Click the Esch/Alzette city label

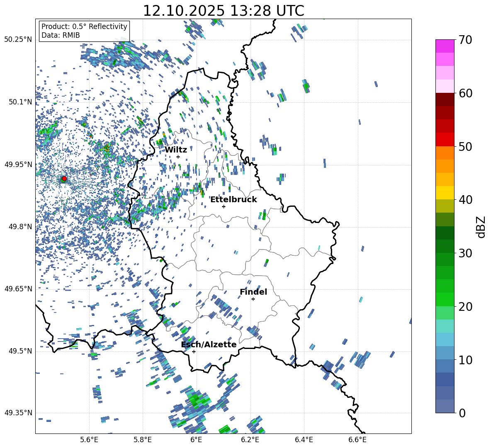click(x=209, y=344)
